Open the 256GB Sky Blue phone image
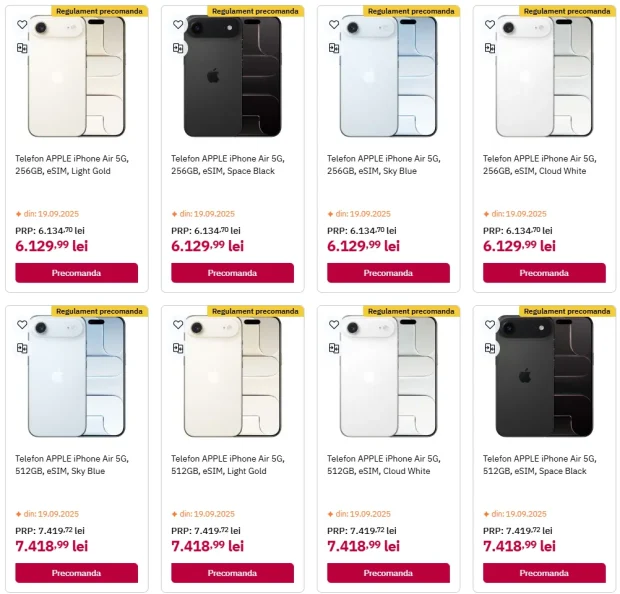Image resolution: width=620 pixels, height=594 pixels. click(x=388, y=76)
